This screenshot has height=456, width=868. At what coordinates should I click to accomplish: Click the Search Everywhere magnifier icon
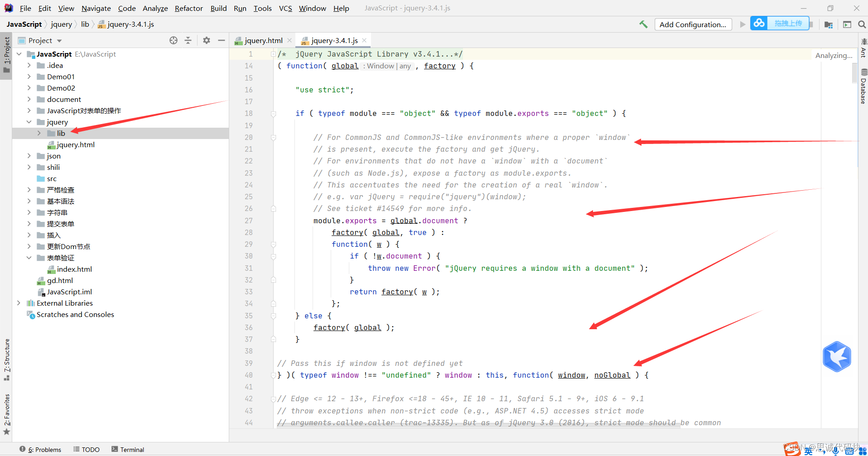pyautogui.click(x=862, y=24)
